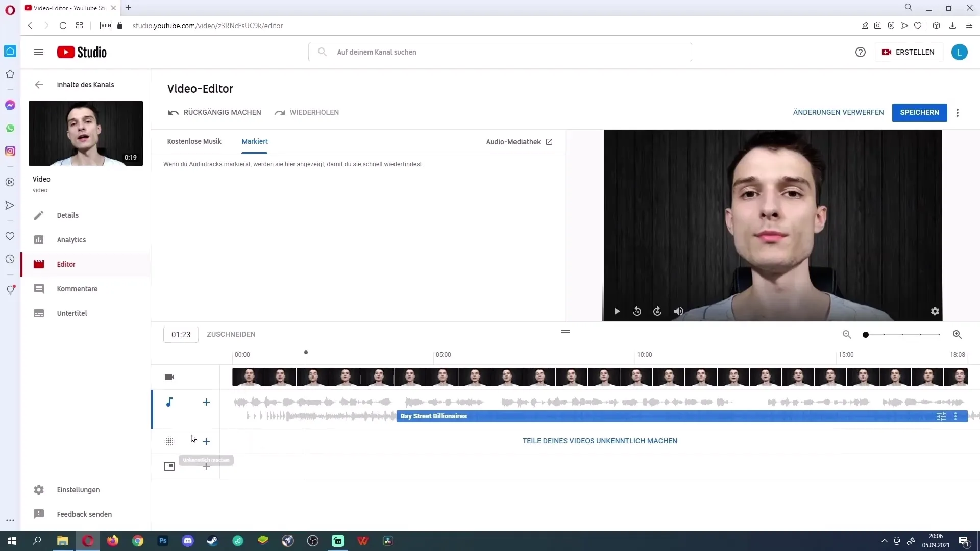This screenshot has height=551, width=980.
Task: Click the 01:23 timecode field
Action: pos(181,335)
